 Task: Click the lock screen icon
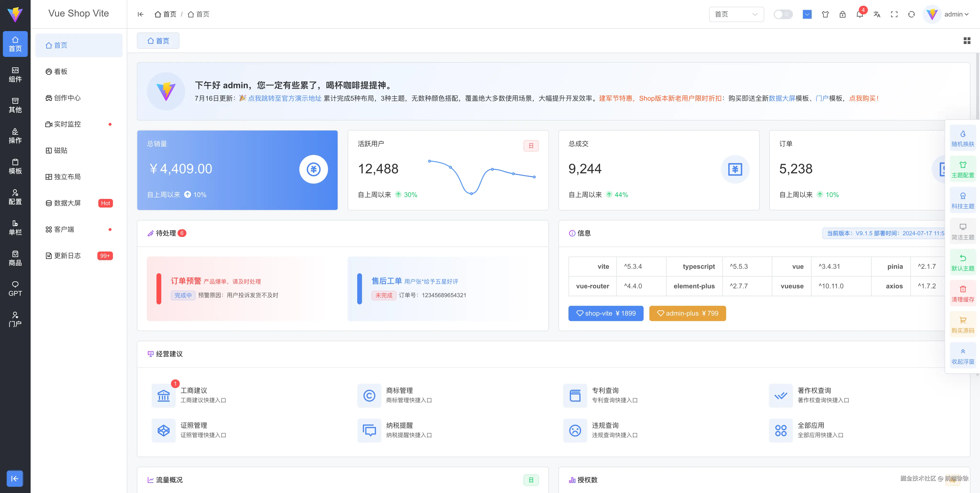842,14
